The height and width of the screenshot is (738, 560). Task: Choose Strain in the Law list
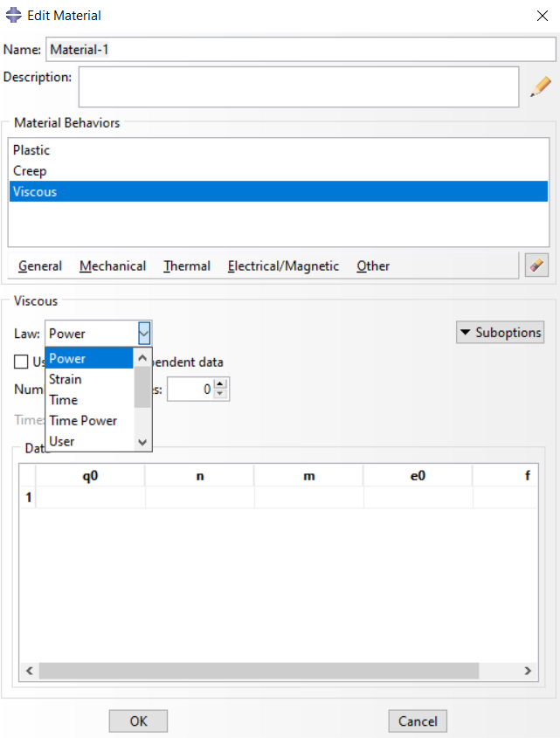[89, 379]
